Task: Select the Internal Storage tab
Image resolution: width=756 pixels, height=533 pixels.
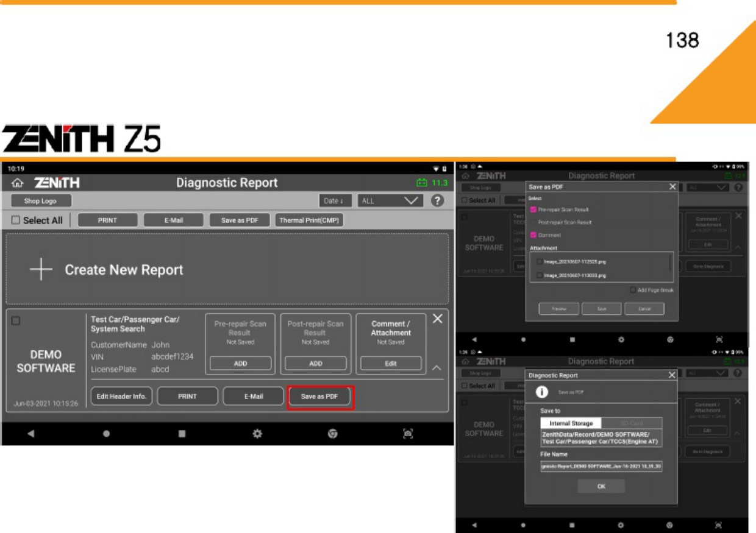Action: point(571,423)
